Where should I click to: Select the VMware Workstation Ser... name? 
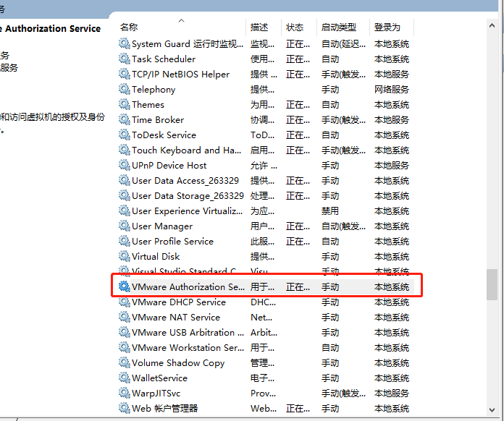(188, 348)
